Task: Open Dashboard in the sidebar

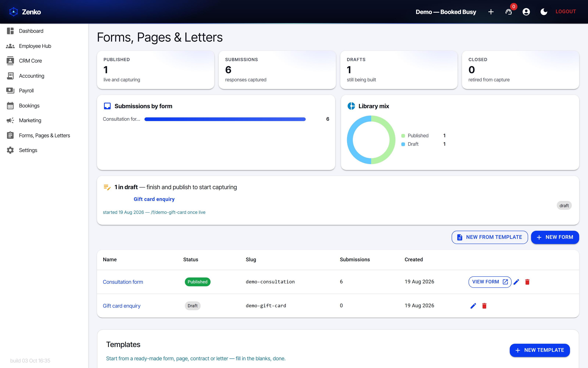Action: click(x=44, y=31)
